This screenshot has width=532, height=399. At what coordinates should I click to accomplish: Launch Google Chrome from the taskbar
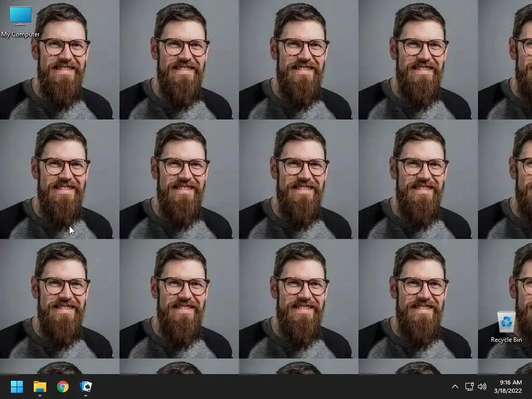tap(63, 387)
